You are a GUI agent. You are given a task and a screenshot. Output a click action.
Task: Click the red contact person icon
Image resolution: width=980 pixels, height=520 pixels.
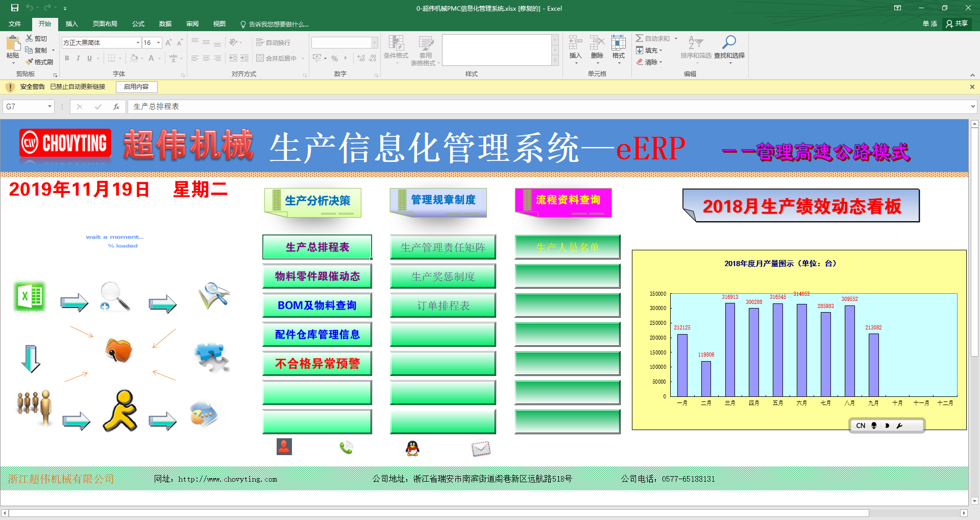pyautogui.click(x=284, y=446)
